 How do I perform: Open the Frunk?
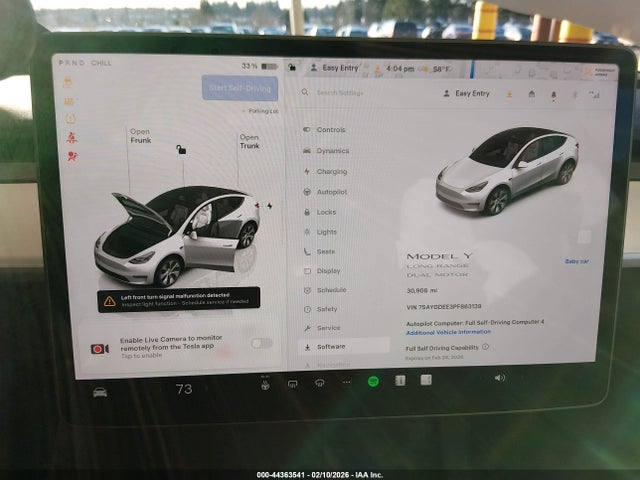pyautogui.click(x=140, y=136)
